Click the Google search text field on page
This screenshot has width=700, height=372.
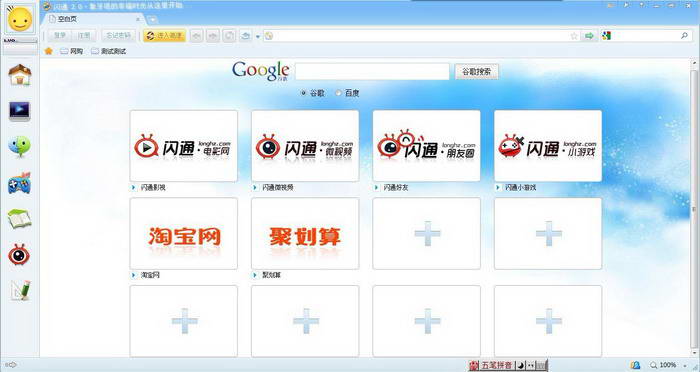(372, 71)
